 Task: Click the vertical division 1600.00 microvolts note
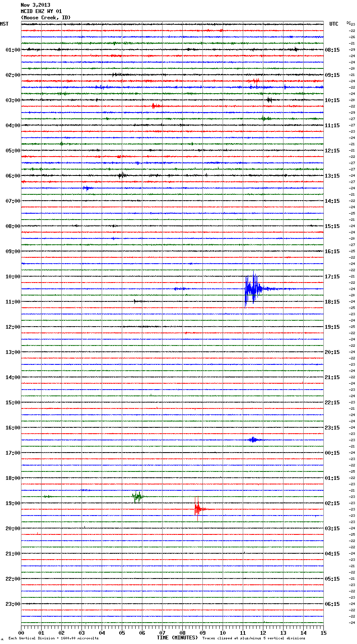53,638
